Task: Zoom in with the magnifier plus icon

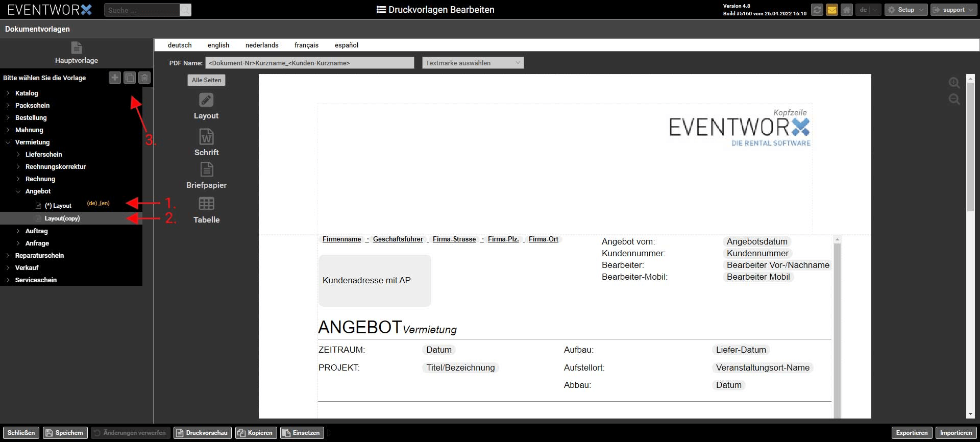Action: pos(954,83)
